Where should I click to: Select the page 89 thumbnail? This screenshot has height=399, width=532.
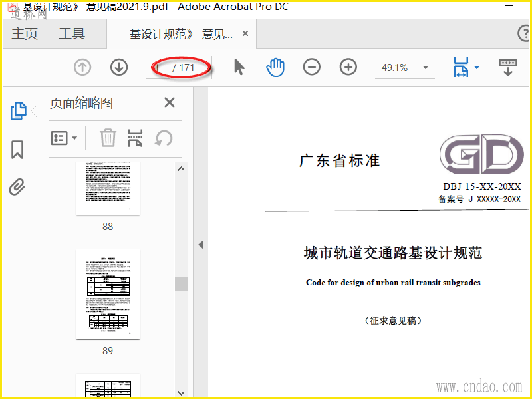point(108,294)
